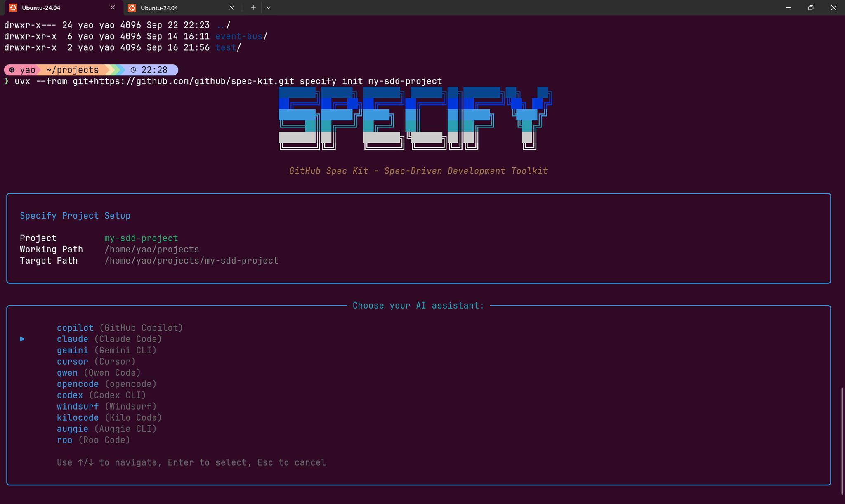Open a new terminal tab with plus

[253, 7]
